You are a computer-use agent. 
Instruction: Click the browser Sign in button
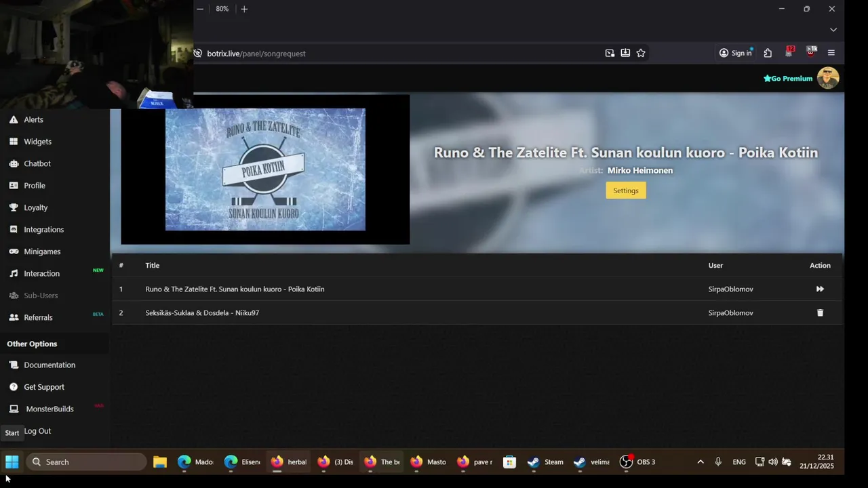pos(736,53)
